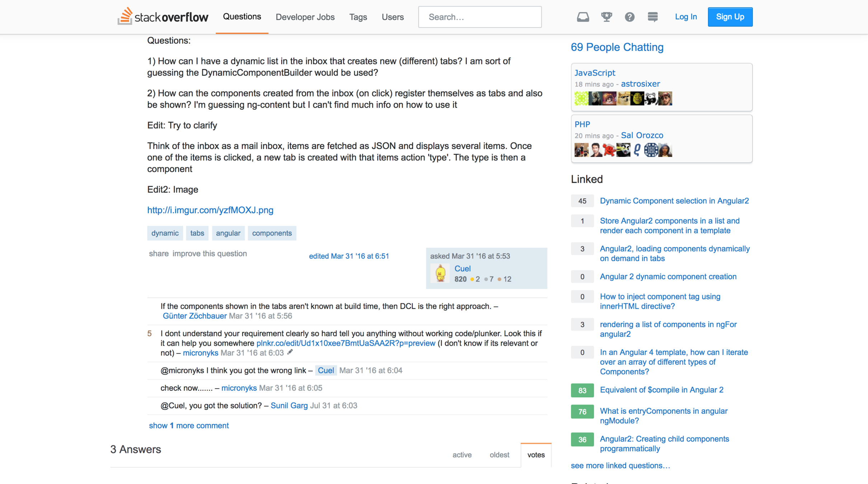868x484 pixels.
Task: Expand show 1 more comment
Action: point(189,426)
